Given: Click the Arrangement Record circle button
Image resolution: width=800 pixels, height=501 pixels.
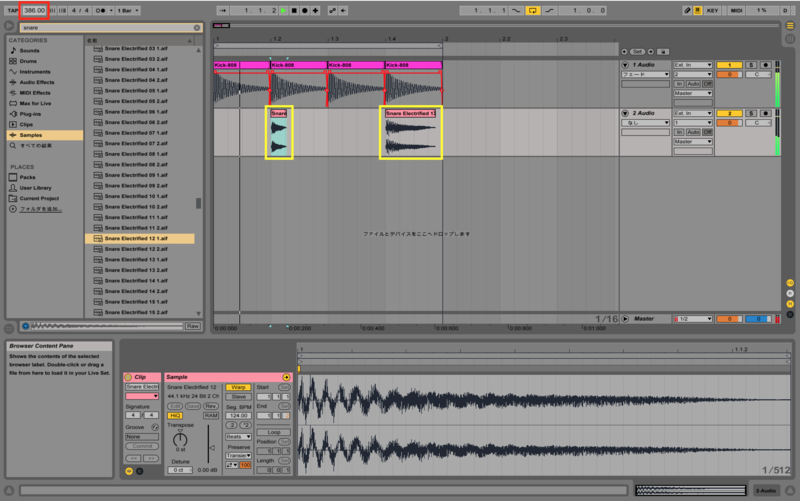Looking at the screenshot, I should tap(305, 10).
